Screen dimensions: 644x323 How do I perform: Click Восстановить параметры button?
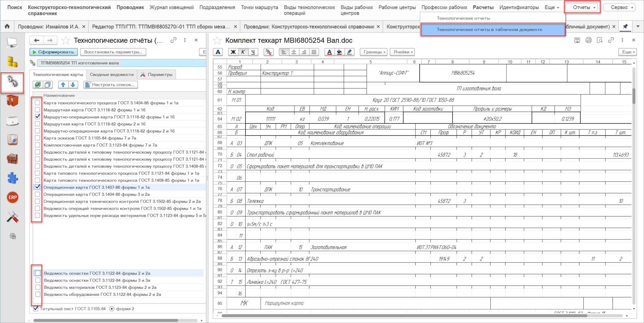pyautogui.click(x=113, y=52)
